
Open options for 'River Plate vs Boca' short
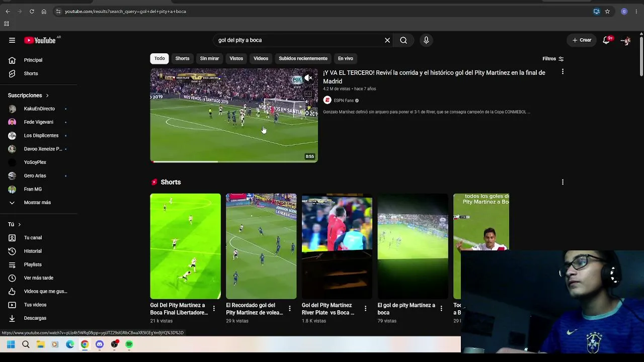[x=365, y=308]
